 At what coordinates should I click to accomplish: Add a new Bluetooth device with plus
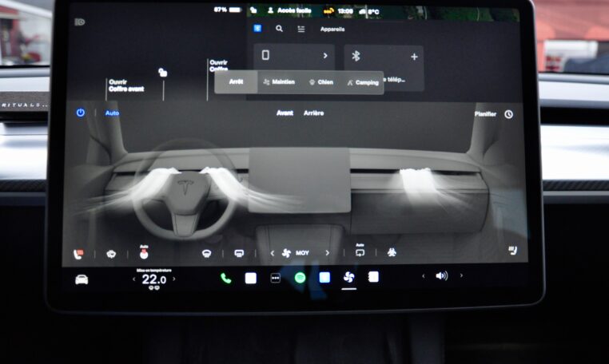click(415, 57)
